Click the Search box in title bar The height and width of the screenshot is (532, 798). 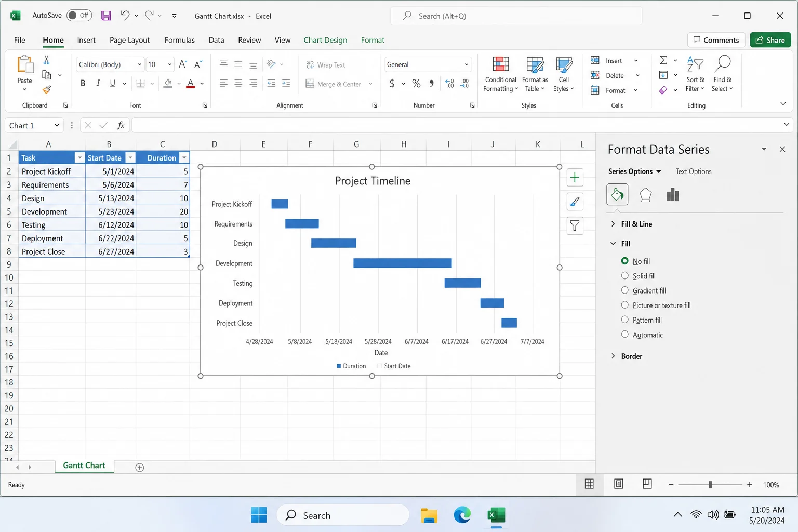tap(516, 16)
